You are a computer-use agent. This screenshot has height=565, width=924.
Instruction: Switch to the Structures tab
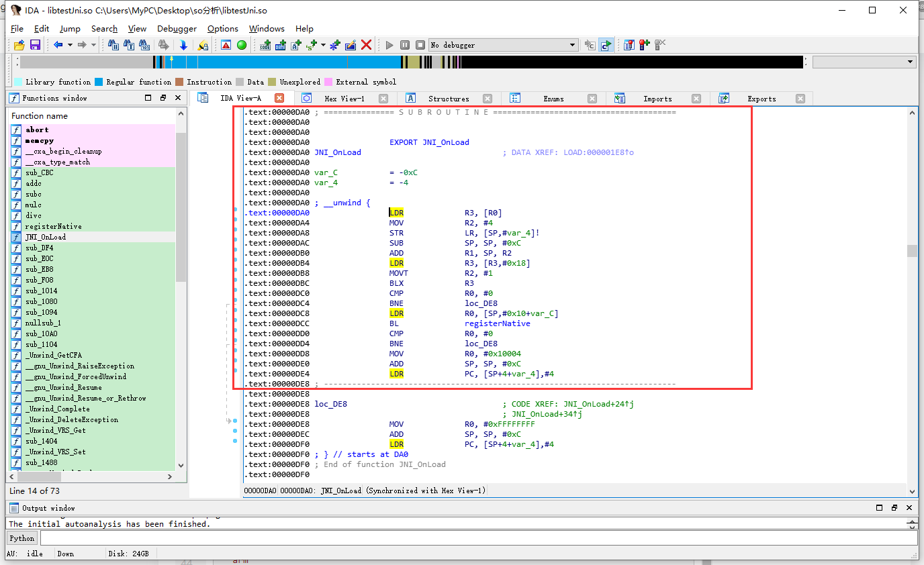(449, 99)
